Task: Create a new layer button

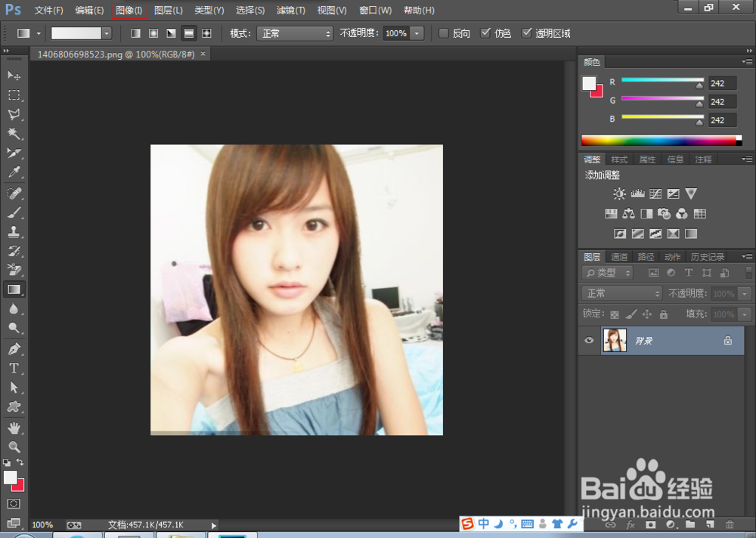Action: tap(710, 524)
